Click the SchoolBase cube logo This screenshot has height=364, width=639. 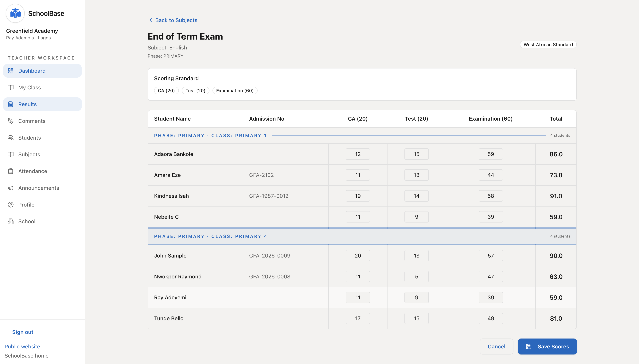[15, 13]
